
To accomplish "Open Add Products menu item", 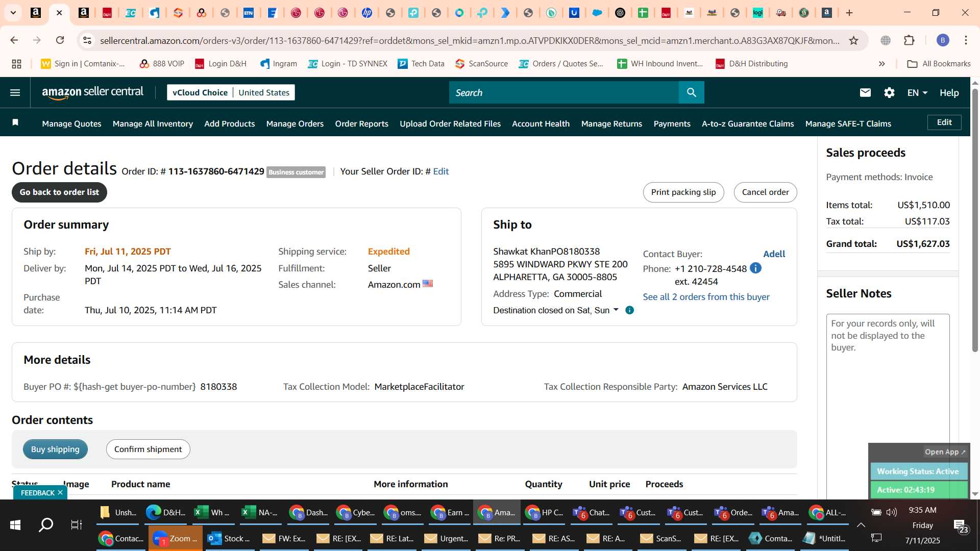I will coord(229,123).
